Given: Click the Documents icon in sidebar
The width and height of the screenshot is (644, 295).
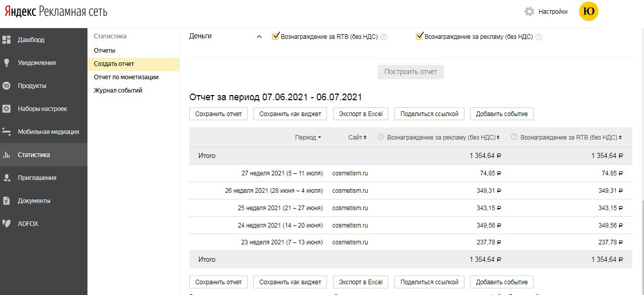Looking at the screenshot, I should point(7,200).
